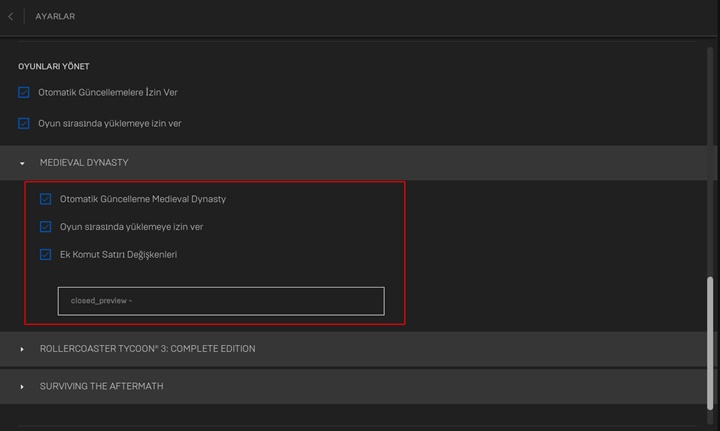The width and height of the screenshot is (720, 431).
Task: Click the back arrow next to AYARLAR
Action: coord(11,16)
